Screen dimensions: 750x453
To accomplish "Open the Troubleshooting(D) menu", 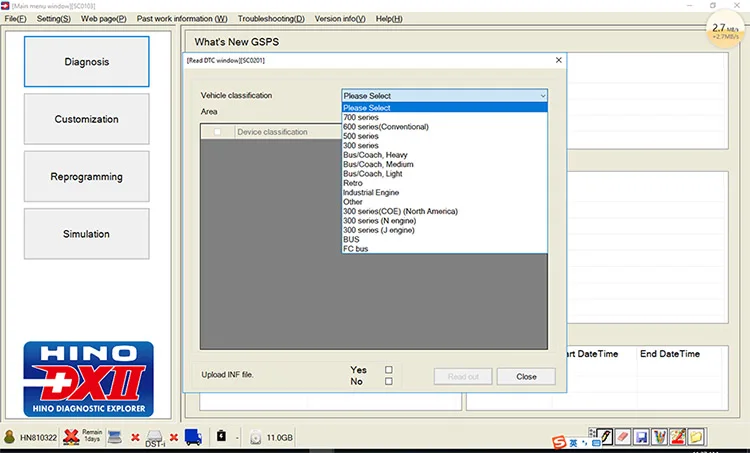I will [271, 19].
